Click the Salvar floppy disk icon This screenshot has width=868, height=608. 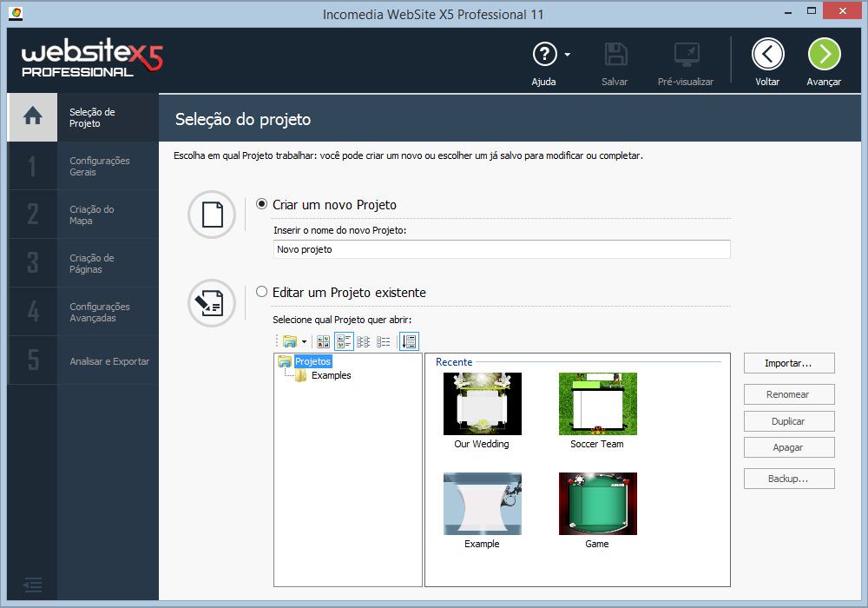tap(615, 54)
